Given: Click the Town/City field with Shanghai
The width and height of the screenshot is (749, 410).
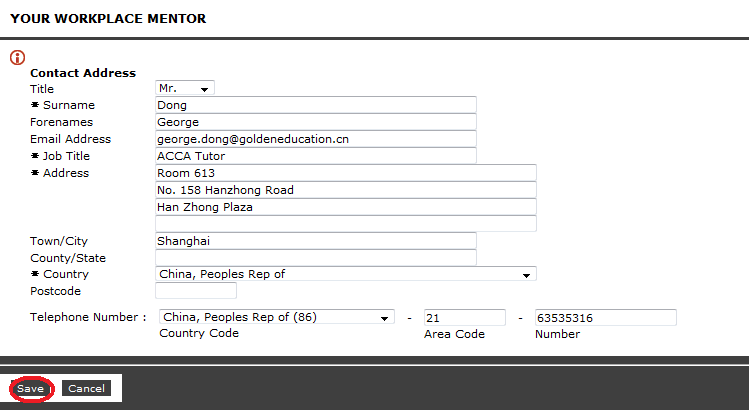Looking at the screenshot, I should 316,241.
